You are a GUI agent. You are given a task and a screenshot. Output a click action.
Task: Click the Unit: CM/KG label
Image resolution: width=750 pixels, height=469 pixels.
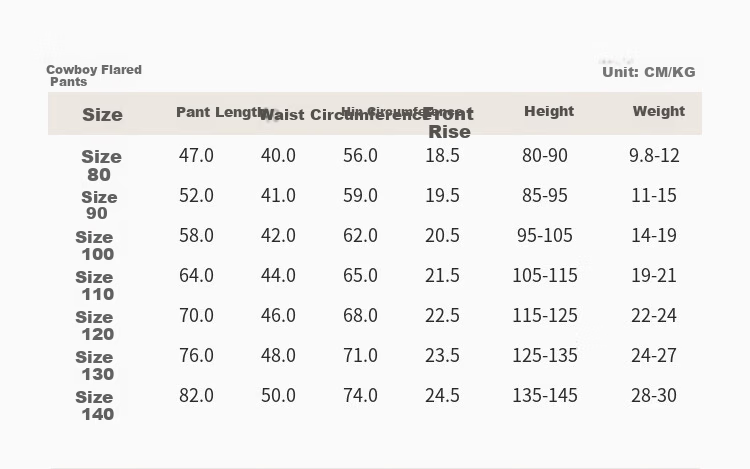[649, 72]
